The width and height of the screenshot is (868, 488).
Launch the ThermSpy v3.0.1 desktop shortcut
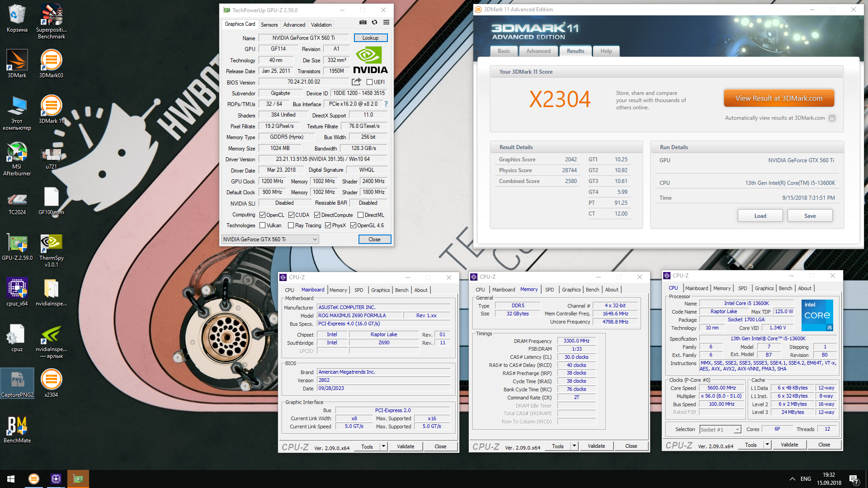point(51,250)
